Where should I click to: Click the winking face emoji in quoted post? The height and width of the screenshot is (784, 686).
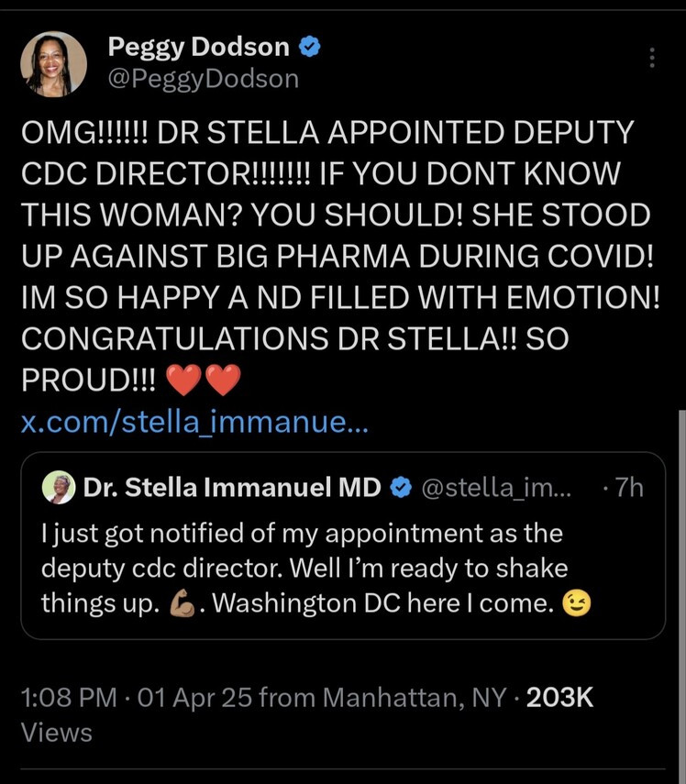[x=576, y=602]
